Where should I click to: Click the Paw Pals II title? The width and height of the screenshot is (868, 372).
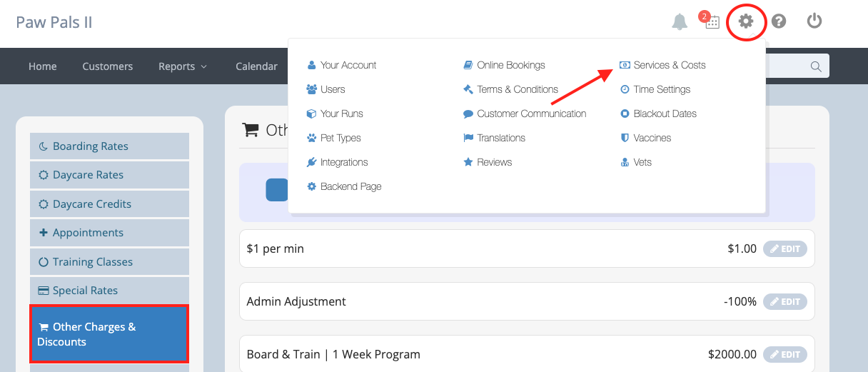54,22
